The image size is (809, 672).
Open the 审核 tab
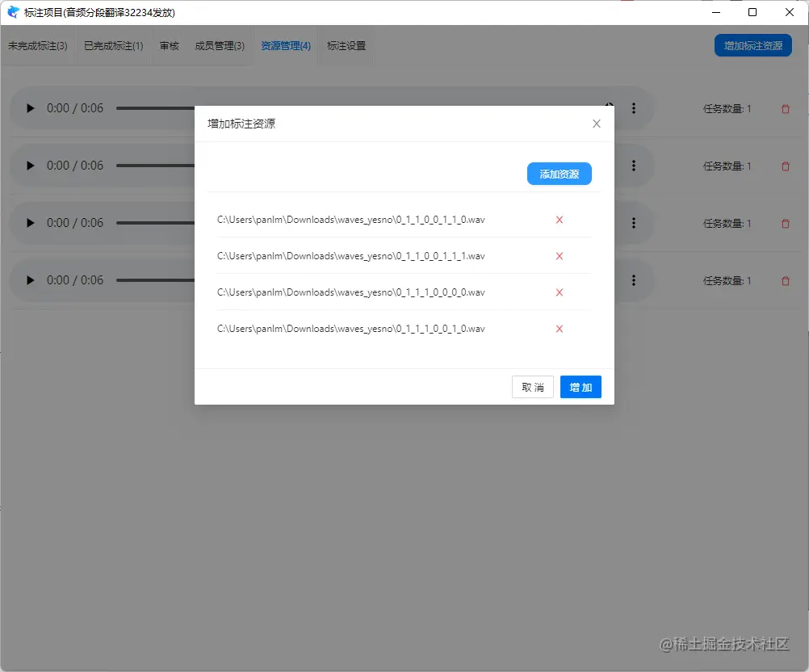pyautogui.click(x=170, y=46)
